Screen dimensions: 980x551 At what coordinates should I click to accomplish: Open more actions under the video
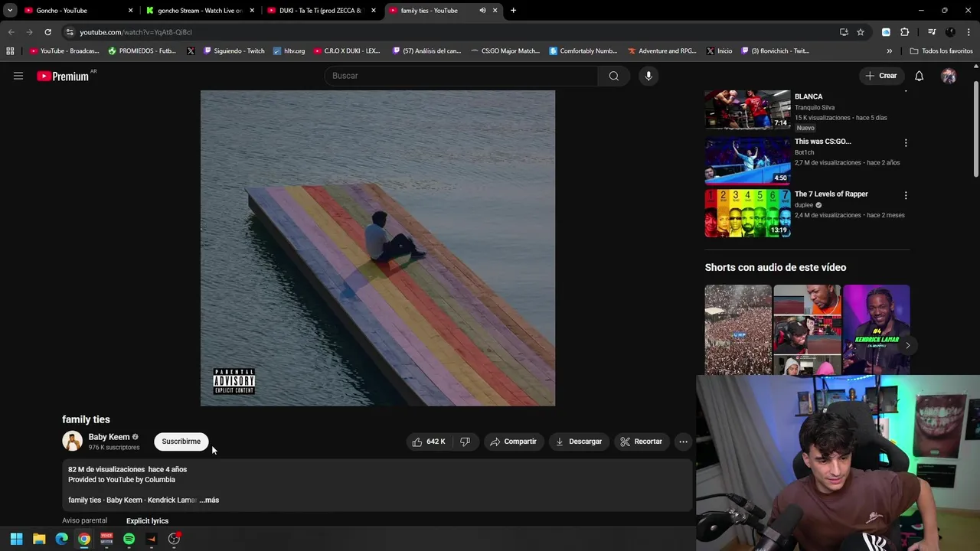pyautogui.click(x=683, y=442)
